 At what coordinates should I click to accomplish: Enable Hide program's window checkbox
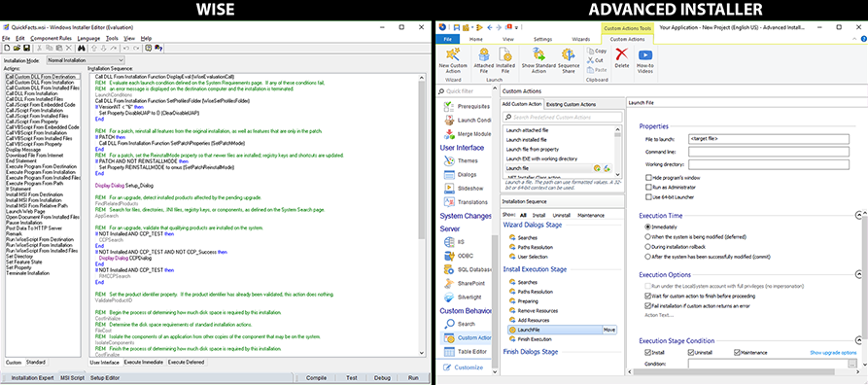(x=648, y=178)
